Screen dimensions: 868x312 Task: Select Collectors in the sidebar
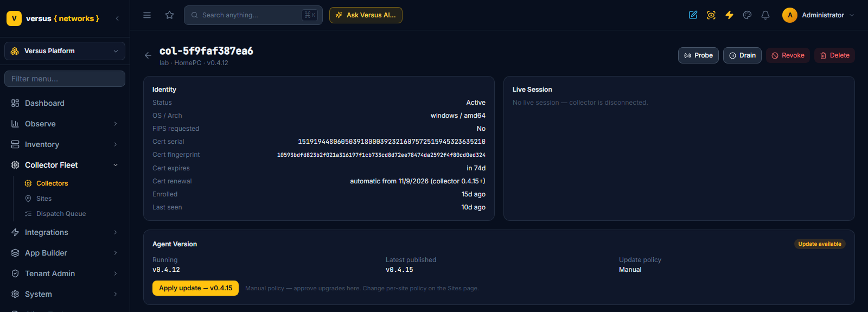click(x=52, y=183)
